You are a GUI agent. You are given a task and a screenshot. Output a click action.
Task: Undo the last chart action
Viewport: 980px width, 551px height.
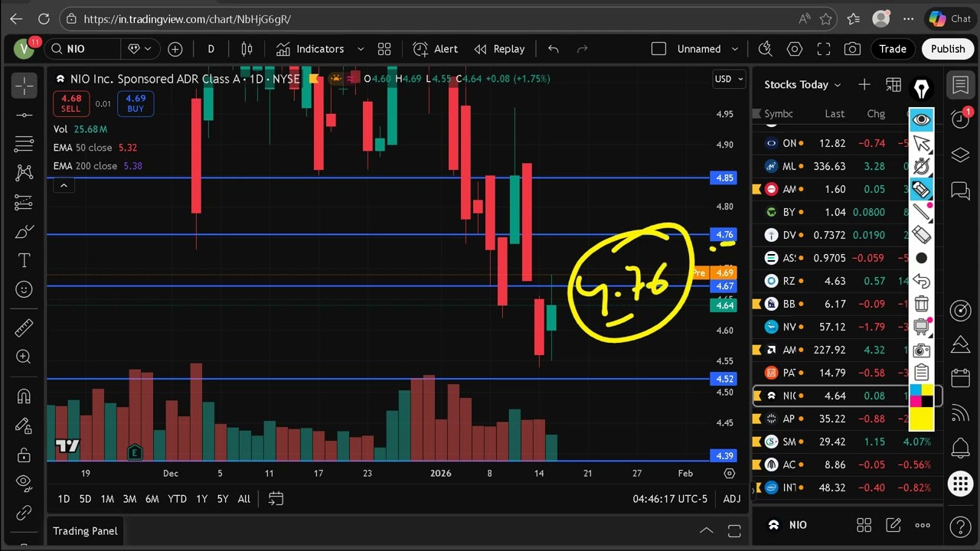tap(554, 49)
